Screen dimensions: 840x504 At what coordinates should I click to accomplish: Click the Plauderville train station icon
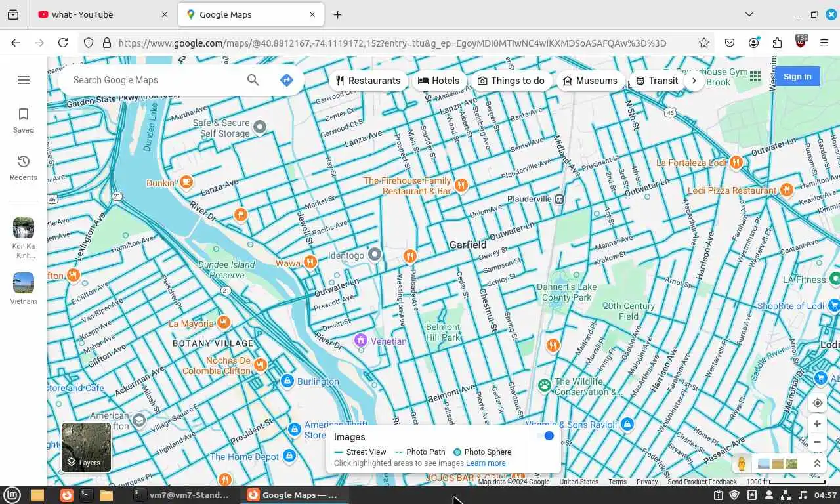(x=559, y=199)
